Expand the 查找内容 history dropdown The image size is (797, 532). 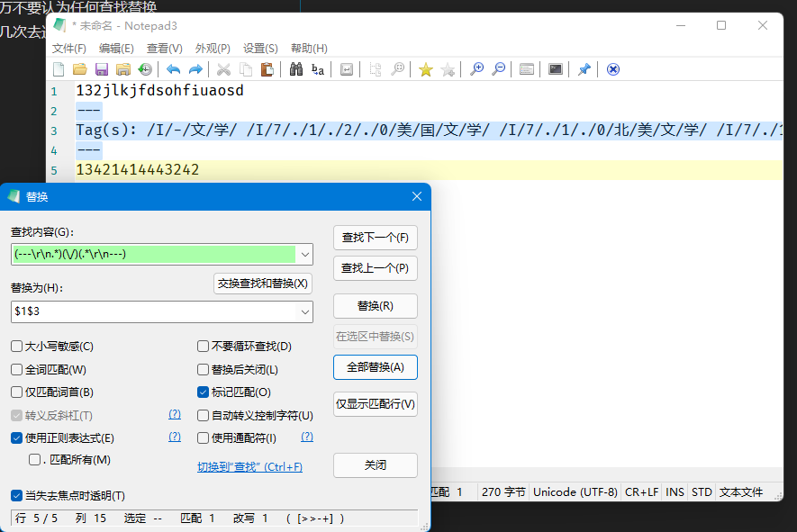pos(304,255)
